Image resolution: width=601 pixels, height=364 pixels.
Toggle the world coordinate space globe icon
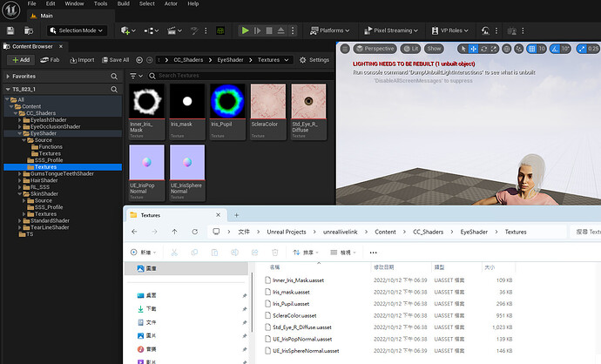pos(507,49)
